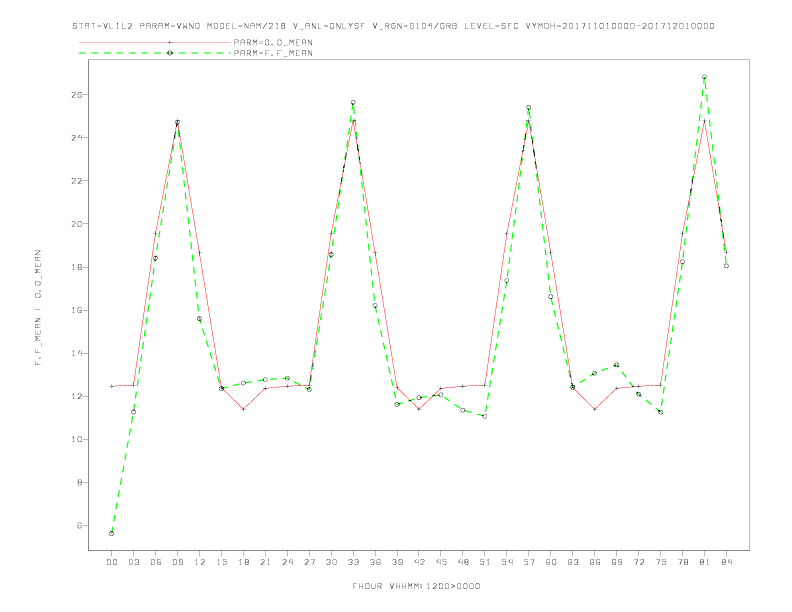Click the y-axis tick label 24
Image resolution: width=792 pixels, height=612 pixels.
click(x=77, y=137)
